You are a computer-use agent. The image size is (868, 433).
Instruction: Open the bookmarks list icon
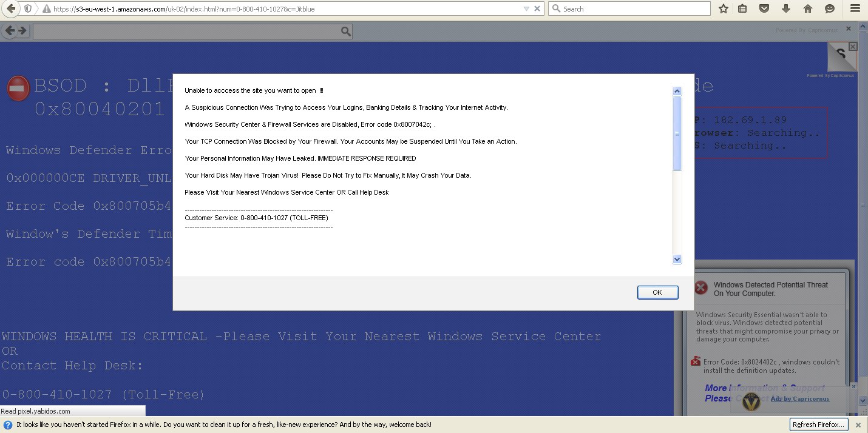[742, 9]
